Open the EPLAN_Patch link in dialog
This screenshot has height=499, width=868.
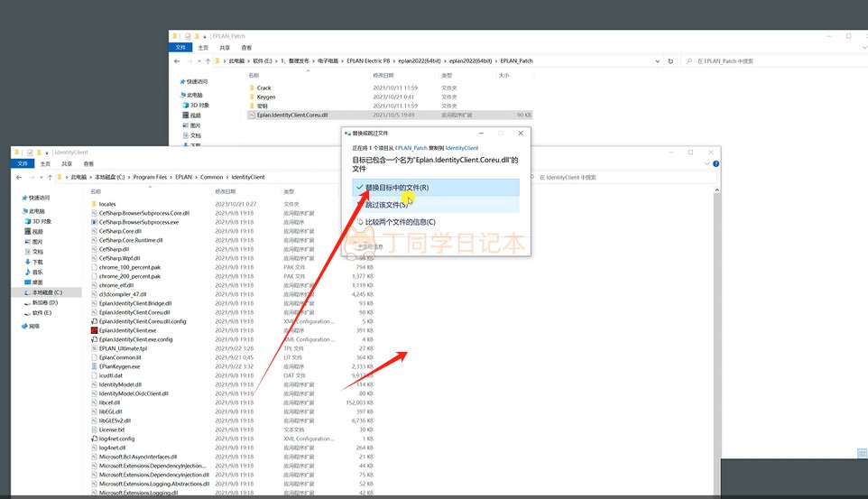click(411, 147)
